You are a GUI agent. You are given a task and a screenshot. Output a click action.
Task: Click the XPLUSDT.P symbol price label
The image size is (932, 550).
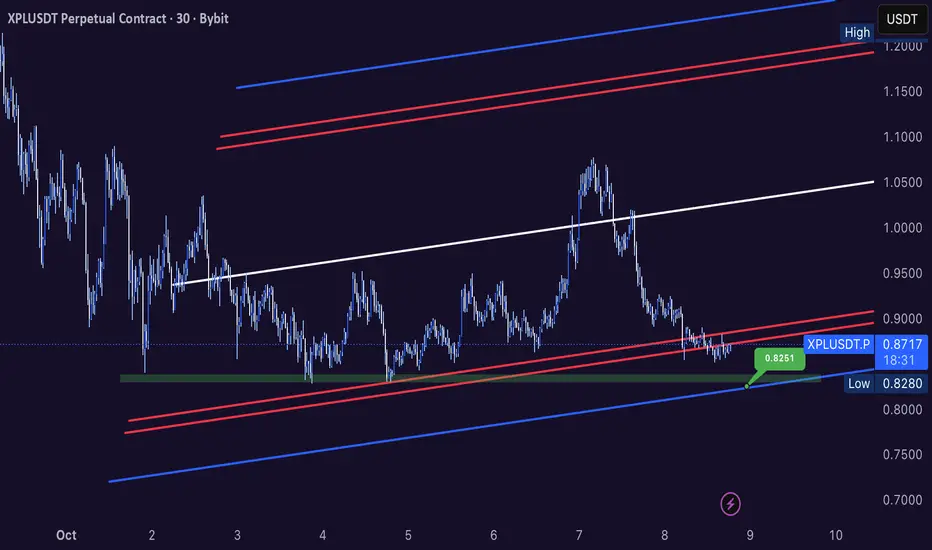(x=839, y=344)
